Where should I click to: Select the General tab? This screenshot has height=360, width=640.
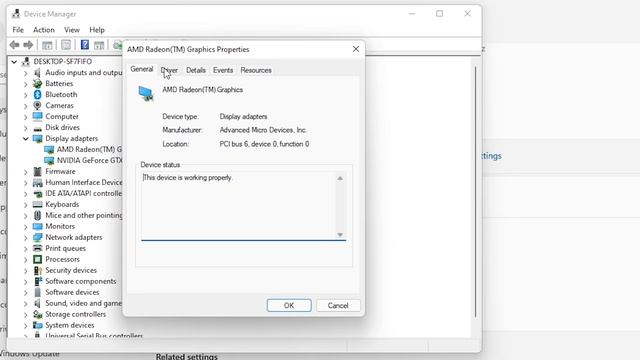[142, 69]
